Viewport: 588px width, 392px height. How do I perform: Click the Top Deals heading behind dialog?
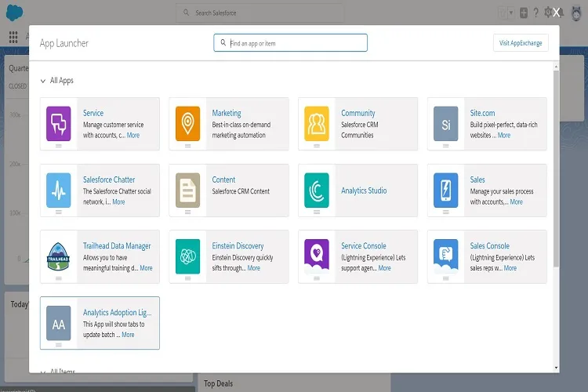tap(218, 383)
